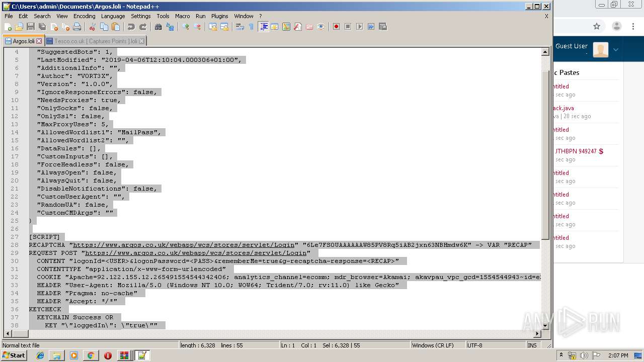
Task: Click the Cut scissors icon
Action: [x=93, y=27]
